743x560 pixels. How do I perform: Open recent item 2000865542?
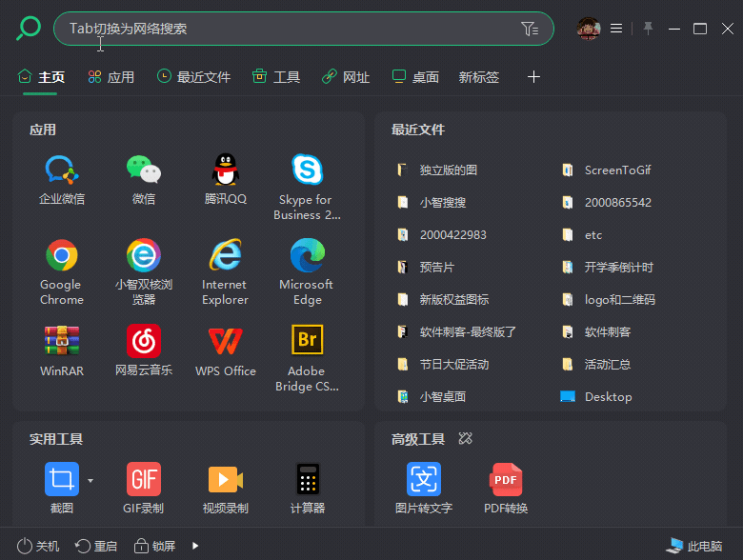[606, 202]
